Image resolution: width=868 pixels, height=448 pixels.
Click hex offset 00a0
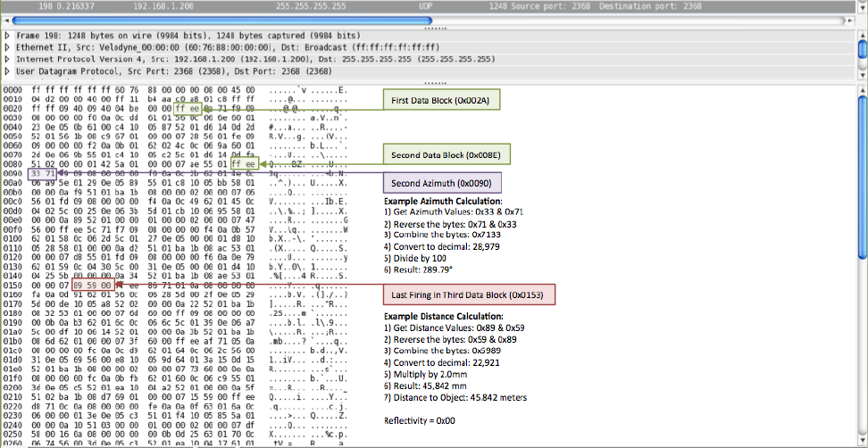[12, 181]
